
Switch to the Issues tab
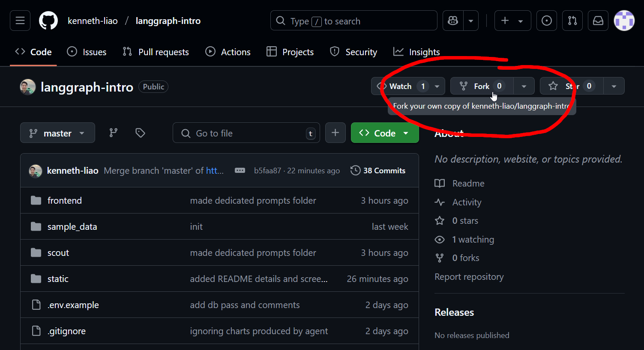[87, 52]
